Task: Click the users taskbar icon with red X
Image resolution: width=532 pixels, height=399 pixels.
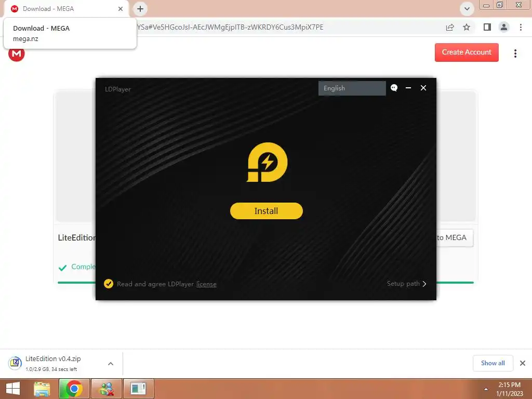Action: pyautogui.click(x=107, y=389)
